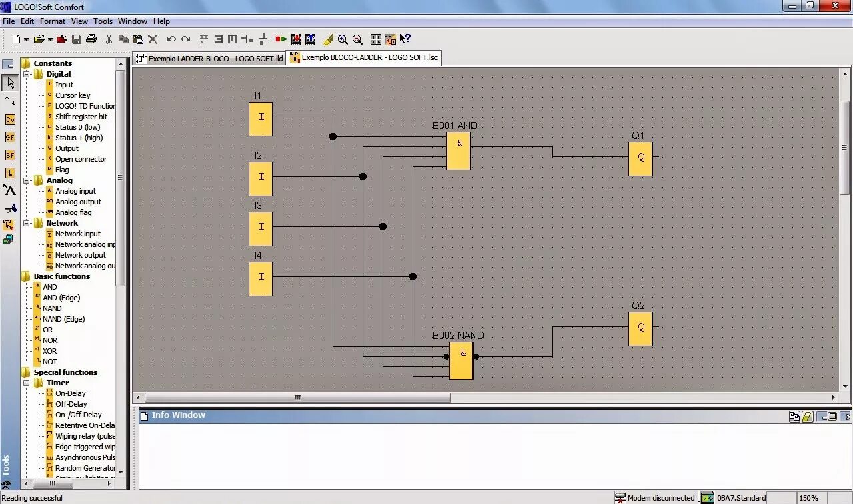Open the Format menu

53,21
